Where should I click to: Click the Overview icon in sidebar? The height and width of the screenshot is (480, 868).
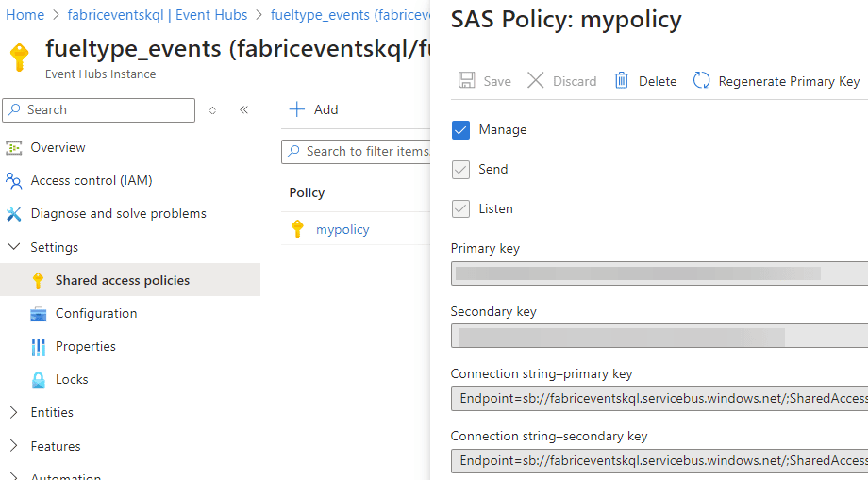click(x=14, y=148)
